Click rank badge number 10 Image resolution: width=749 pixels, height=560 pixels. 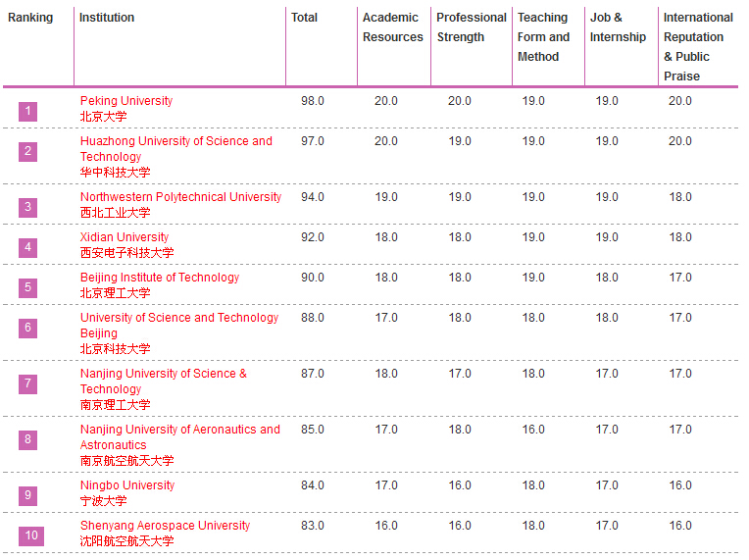[31, 535]
